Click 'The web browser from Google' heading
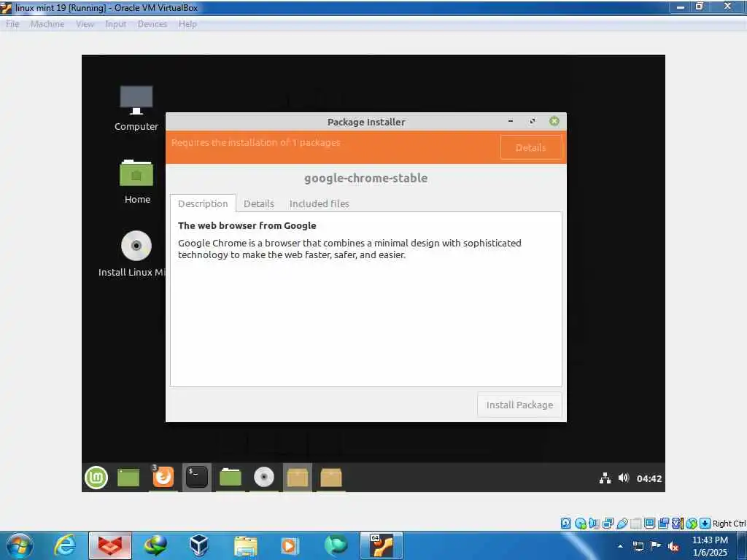Viewport: 747px width, 560px height. pos(247,226)
